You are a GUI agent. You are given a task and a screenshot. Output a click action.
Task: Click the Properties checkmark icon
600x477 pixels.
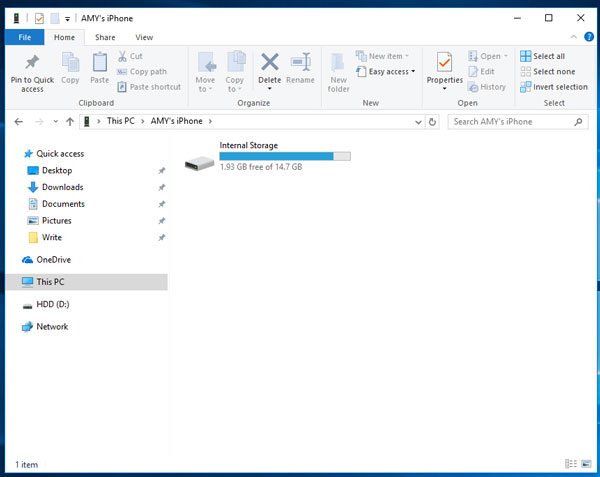point(444,62)
